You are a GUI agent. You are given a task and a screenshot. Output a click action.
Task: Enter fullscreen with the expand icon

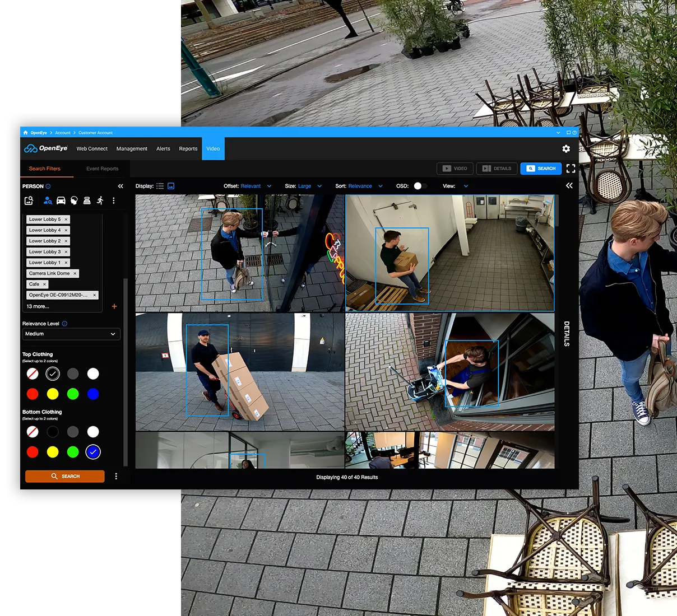[571, 169]
